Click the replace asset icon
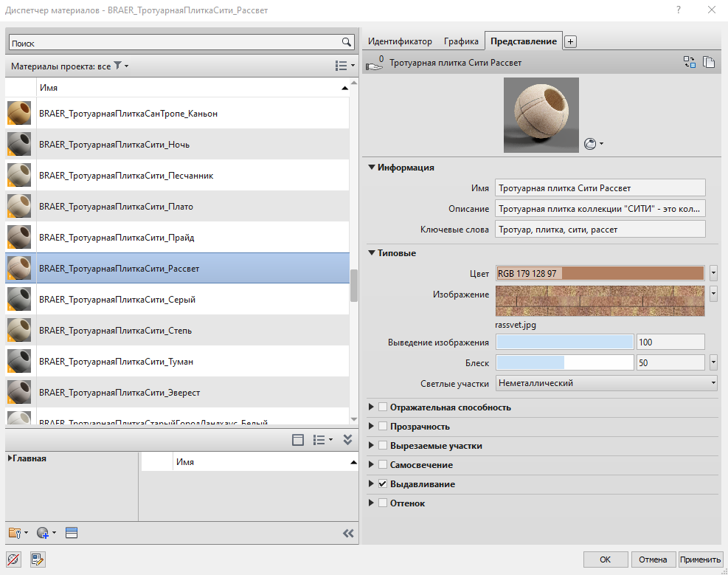Viewport: 728px width, 575px height. pos(690,63)
